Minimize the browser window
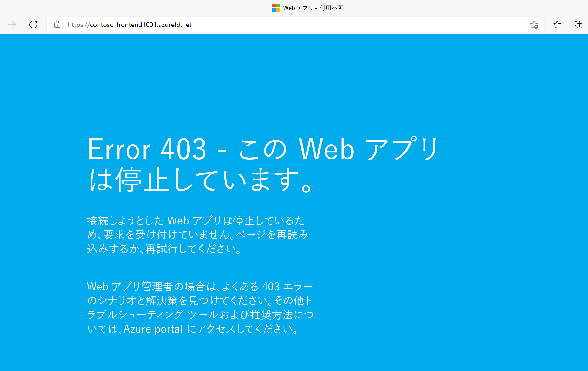This screenshot has height=371, width=588. (x=581, y=7)
